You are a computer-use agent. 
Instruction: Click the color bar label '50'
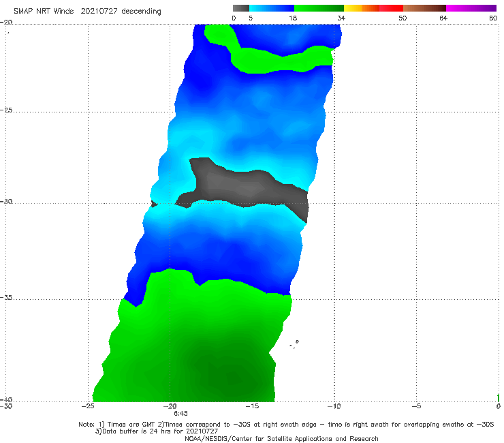403,18
